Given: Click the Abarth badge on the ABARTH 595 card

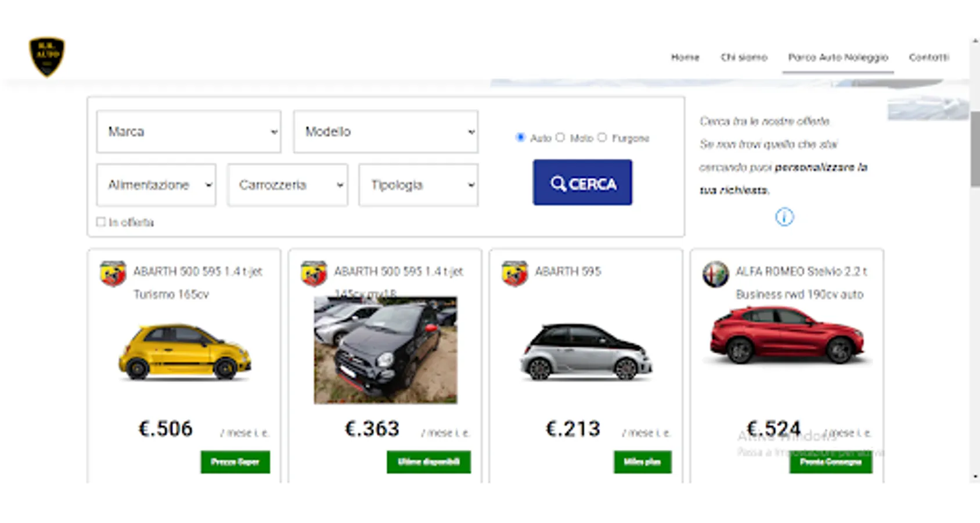Looking at the screenshot, I should (x=515, y=274).
